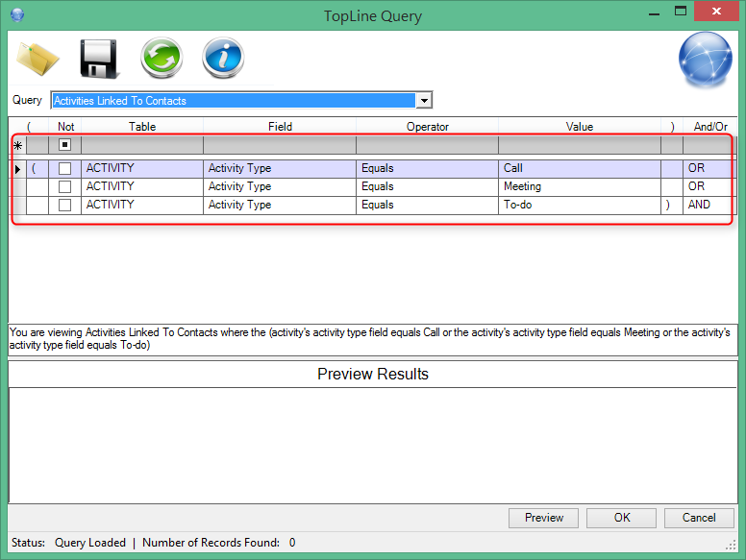Image resolution: width=746 pixels, height=560 pixels.
Task: Open a saved query with folder icon
Action: point(37,59)
